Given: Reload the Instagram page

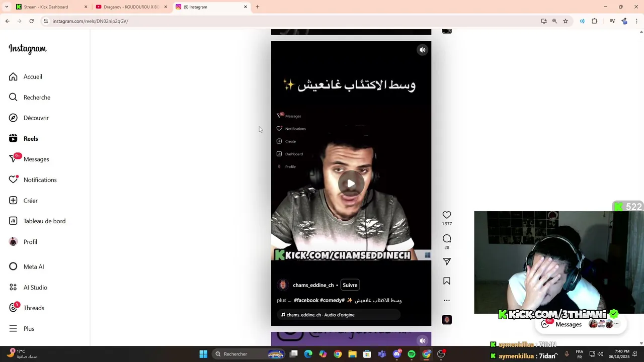Looking at the screenshot, I should [x=32, y=21].
